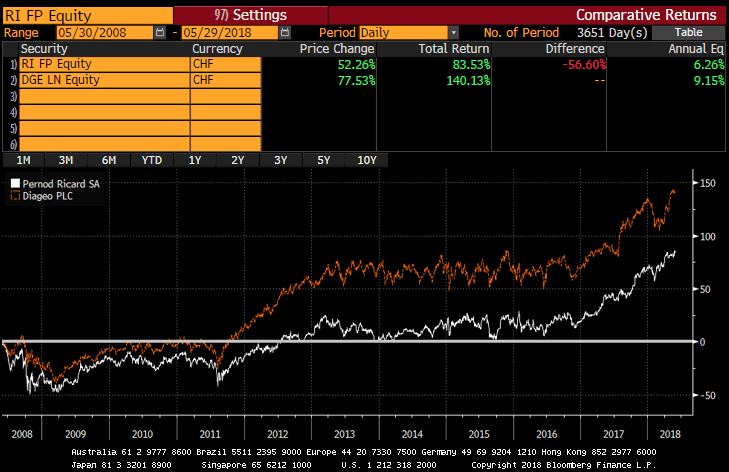Image resolution: width=729 pixels, height=472 pixels.
Task: Click the Pernod Ricard SA legend label
Action: pos(61,184)
